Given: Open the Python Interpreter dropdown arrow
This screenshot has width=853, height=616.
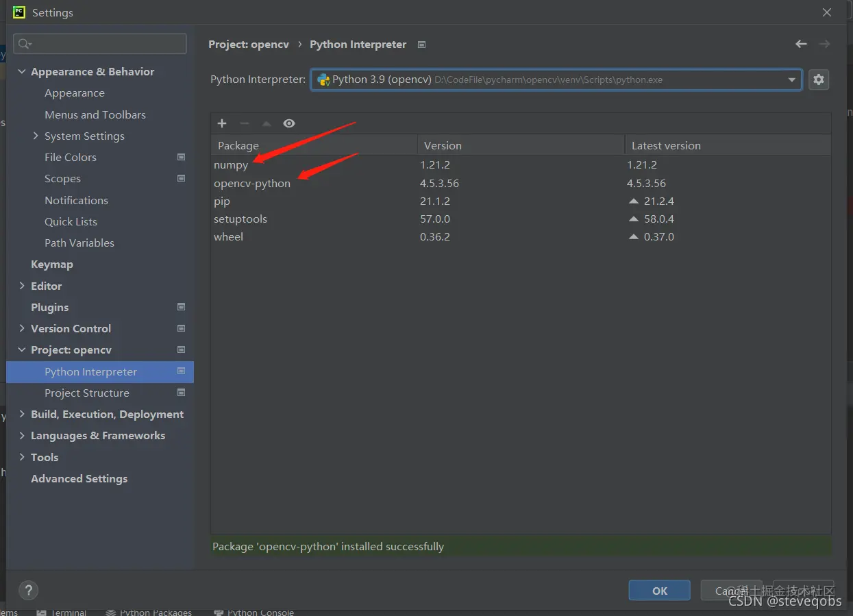Looking at the screenshot, I should tap(792, 79).
